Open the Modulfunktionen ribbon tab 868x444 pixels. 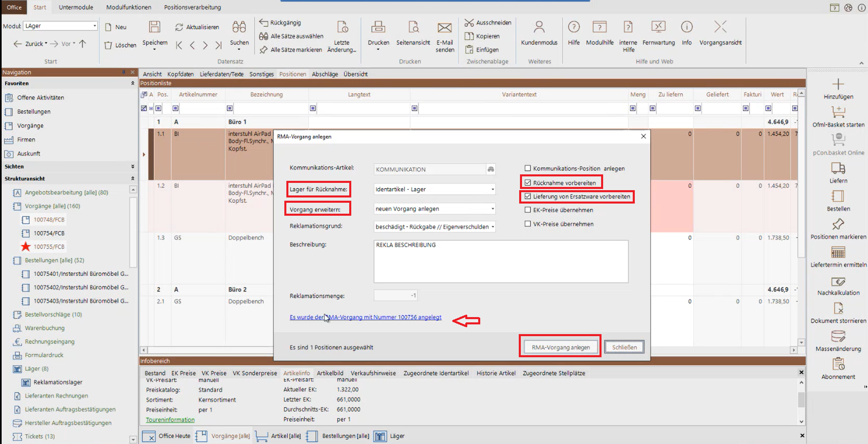[129, 7]
